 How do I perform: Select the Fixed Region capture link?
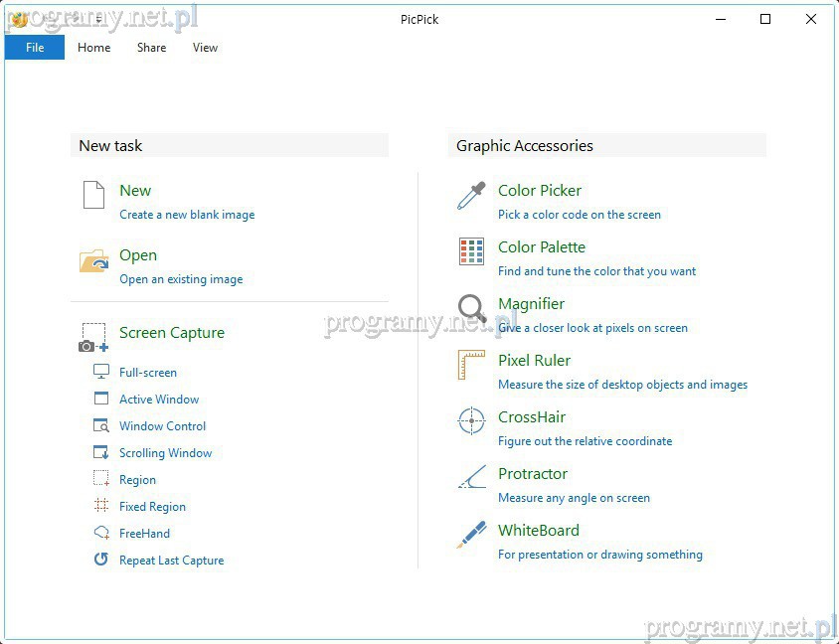[152, 507]
